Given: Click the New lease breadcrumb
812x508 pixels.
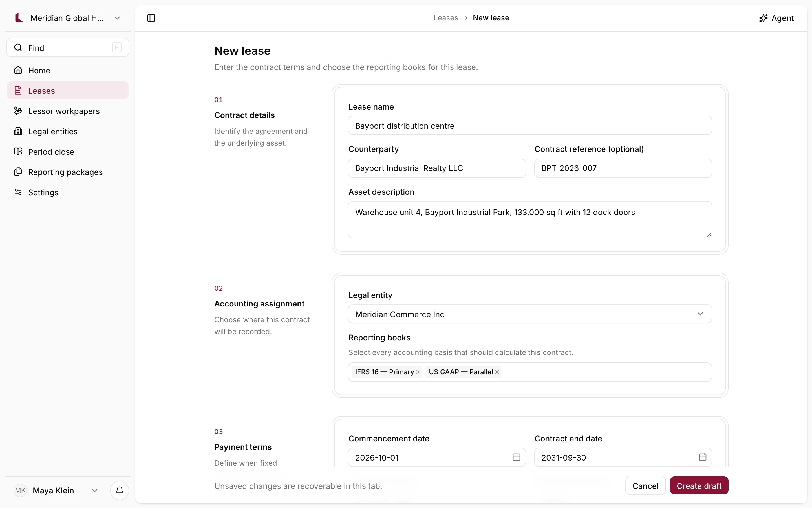Looking at the screenshot, I should coord(491,18).
